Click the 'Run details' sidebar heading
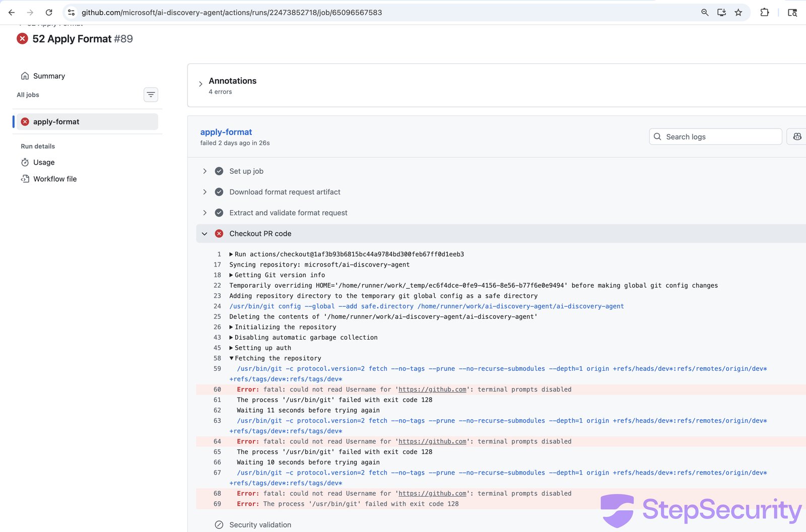Screen dimensions: 806x532 coord(38,146)
